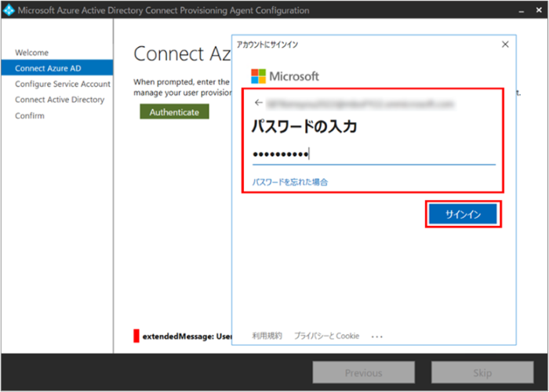The width and height of the screenshot is (549, 392).
Task: Click the パスワードの入力 heading
Action: point(304,126)
